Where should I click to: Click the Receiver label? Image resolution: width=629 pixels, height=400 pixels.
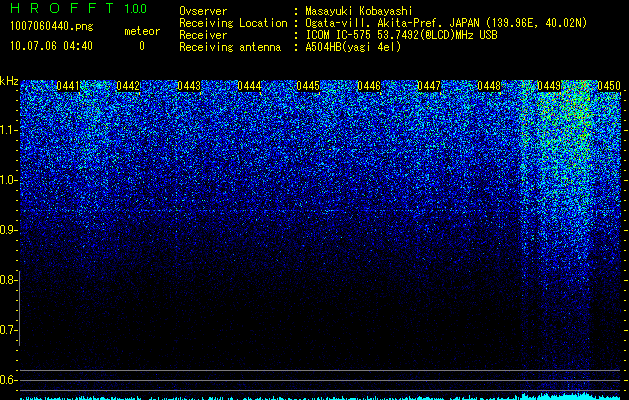203,35
